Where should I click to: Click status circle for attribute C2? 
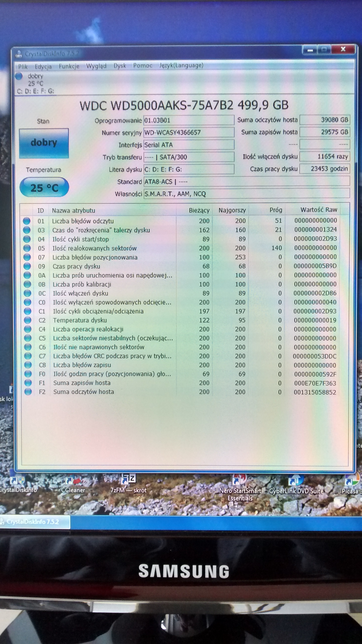tap(28, 320)
